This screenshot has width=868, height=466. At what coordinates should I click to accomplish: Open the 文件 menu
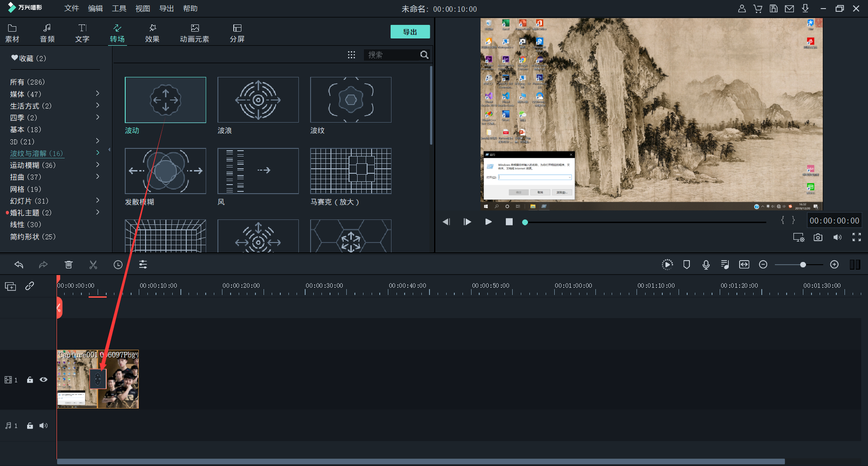click(71, 9)
